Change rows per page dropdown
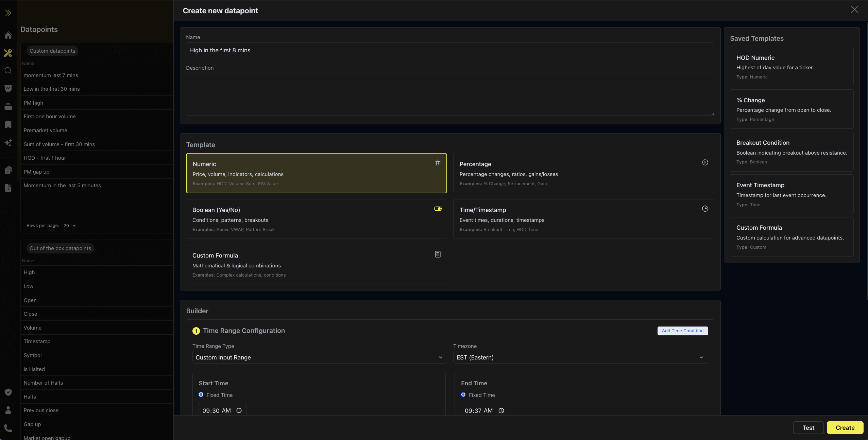This screenshot has width=868, height=440. pyautogui.click(x=70, y=226)
